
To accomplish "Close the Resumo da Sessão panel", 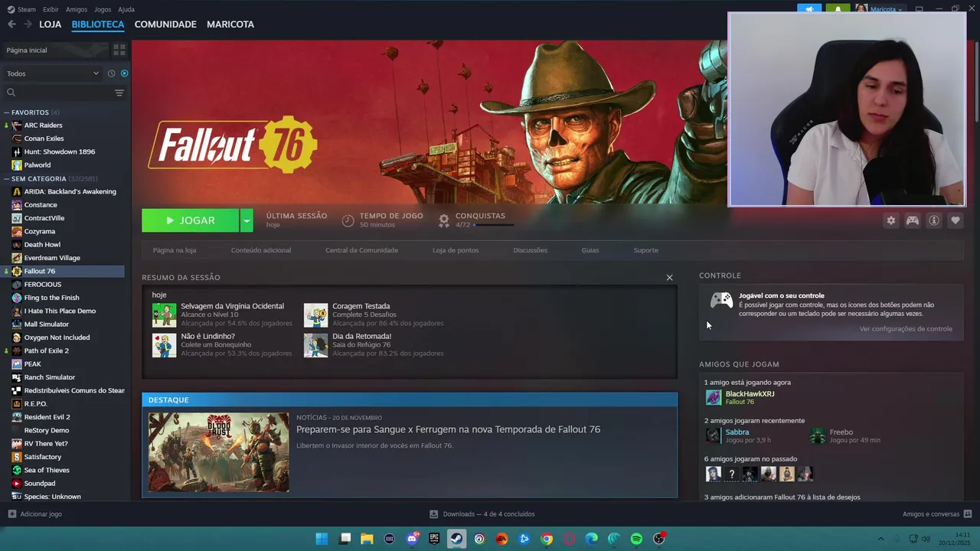I will click(x=669, y=277).
